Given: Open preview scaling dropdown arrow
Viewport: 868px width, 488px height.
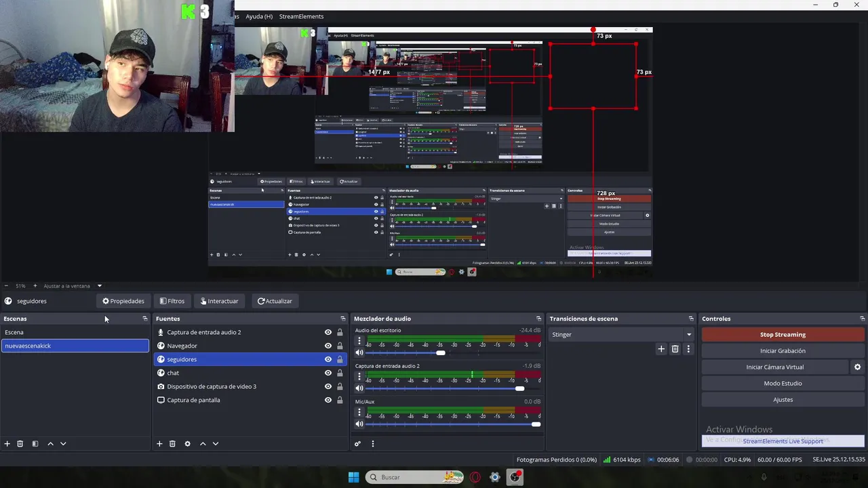Looking at the screenshot, I should tap(99, 286).
